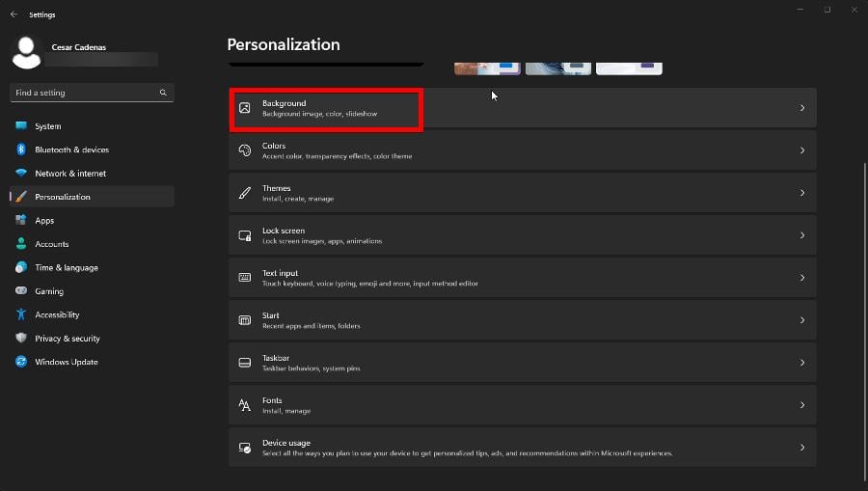Viewport: 868px width, 491px height.
Task: Click the Colors palette icon
Action: click(x=245, y=150)
